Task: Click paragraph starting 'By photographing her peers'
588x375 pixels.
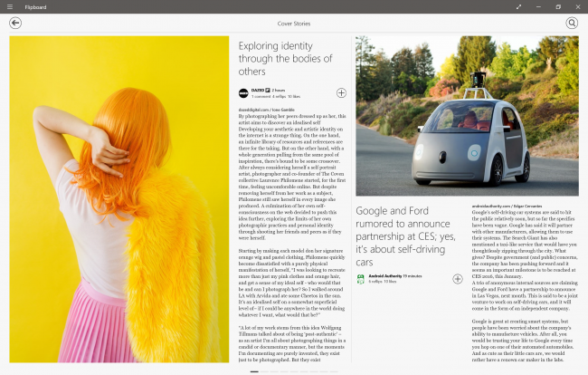Action: (x=292, y=177)
